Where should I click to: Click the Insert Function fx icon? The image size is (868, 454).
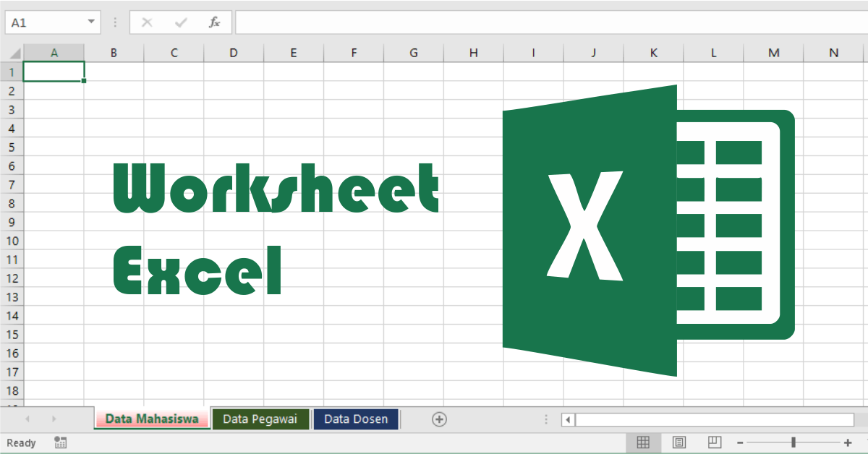(214, 22)
